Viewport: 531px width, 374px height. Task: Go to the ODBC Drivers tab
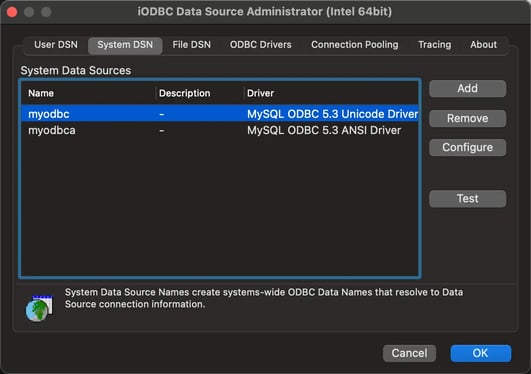(260, 45)
